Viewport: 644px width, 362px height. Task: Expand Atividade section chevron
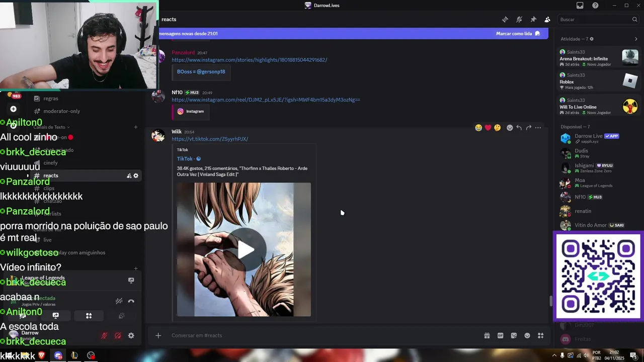pos(636,39)
